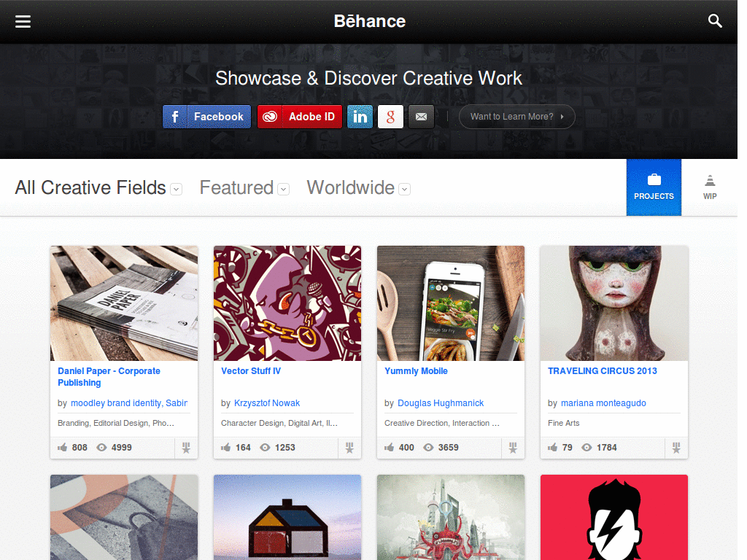747x560 pixels.
Task: Select the LinkedIn sign-in icon
Action: pos(360,117)
